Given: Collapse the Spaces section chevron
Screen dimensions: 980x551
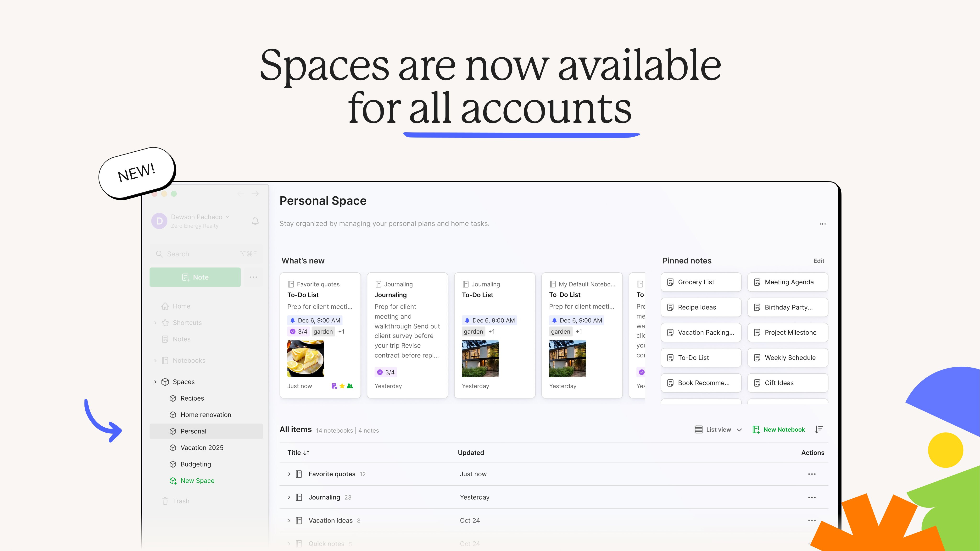Looking at the screenshot, I should pyautogui.click(x=155, y=382).
